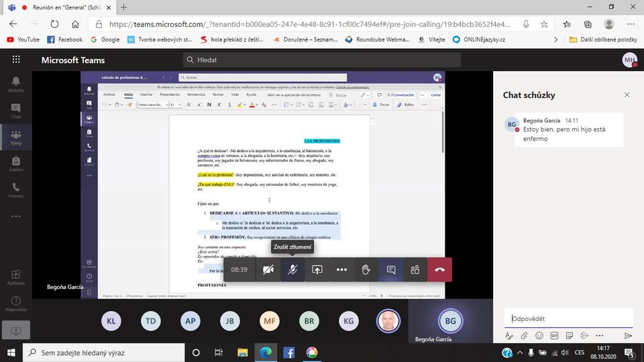Open the Teams app launcher grid
The image size is (644, 362).
click(x=16, y=60)
